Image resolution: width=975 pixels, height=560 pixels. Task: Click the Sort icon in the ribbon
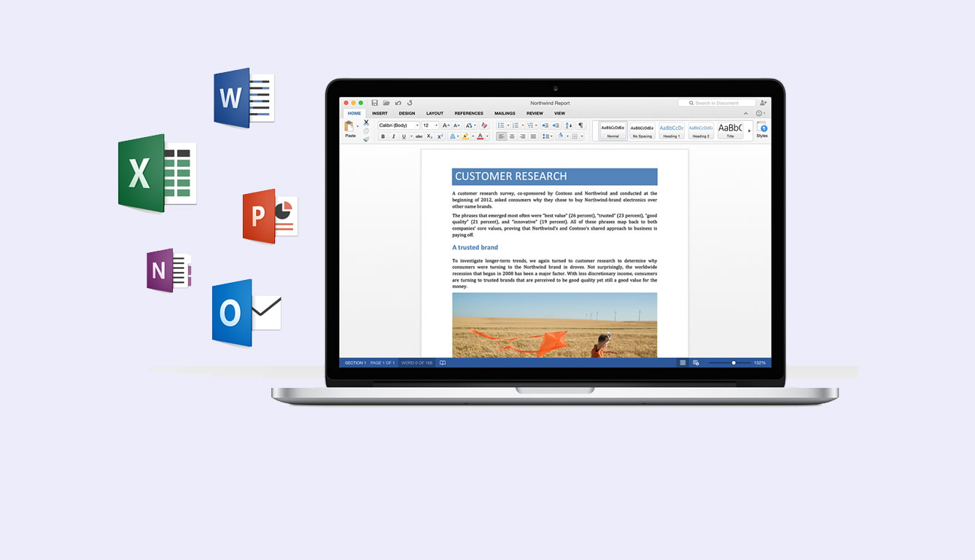569,125
